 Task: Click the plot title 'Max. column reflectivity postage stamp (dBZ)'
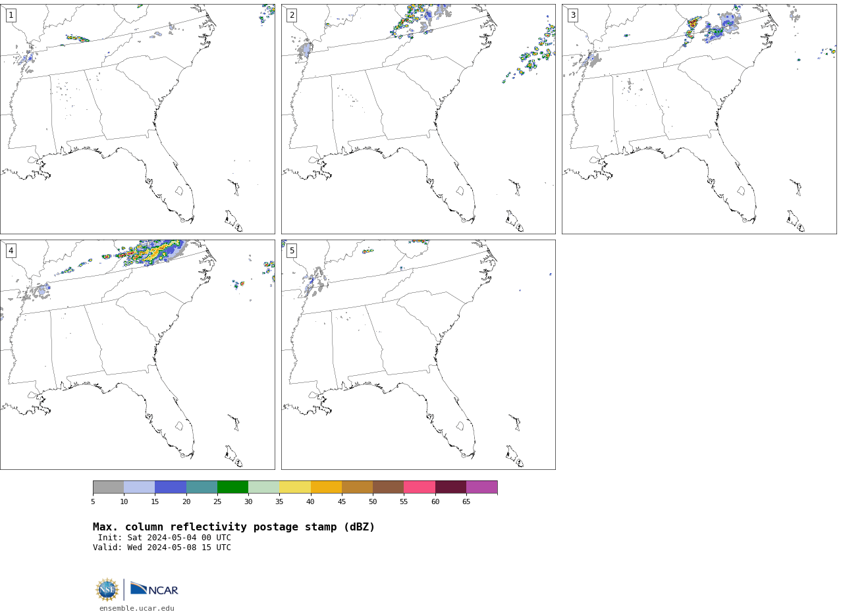pos(234,527)
